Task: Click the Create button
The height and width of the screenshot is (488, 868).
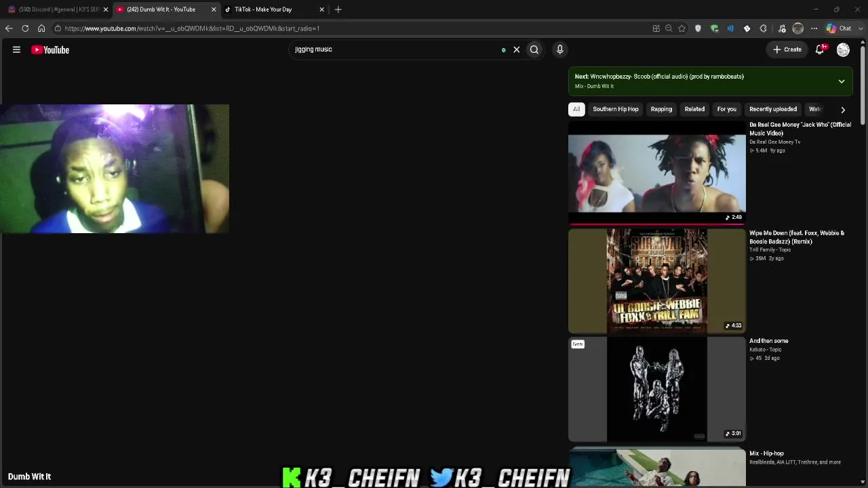Action: tap(787, 49)
